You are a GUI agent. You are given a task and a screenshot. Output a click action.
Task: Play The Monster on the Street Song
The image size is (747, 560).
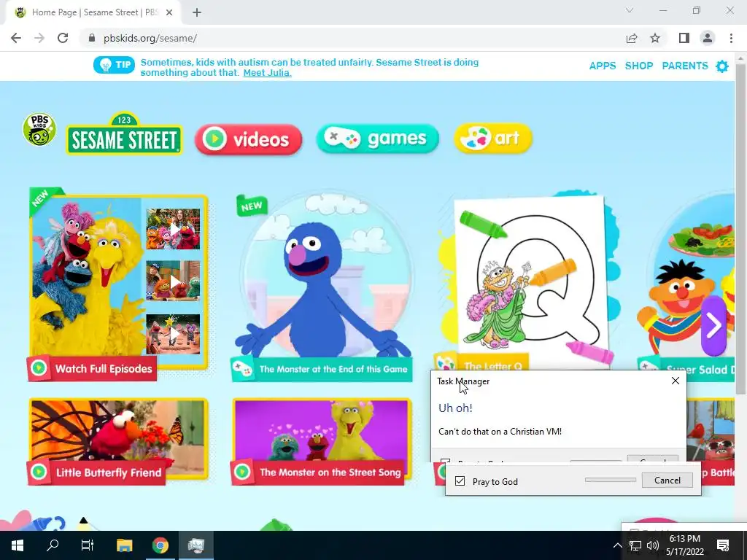coord(322,441)
